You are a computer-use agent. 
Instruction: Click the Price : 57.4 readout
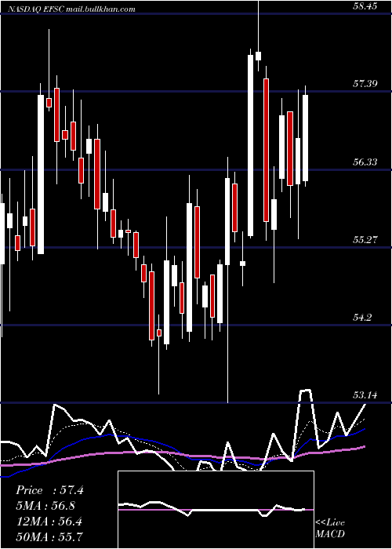[49, 490]
